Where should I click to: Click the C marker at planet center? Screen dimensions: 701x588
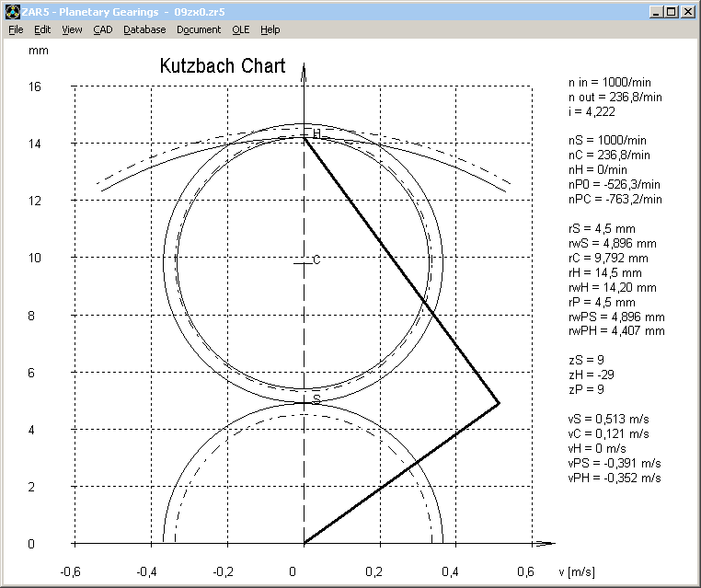pos(316,260)
